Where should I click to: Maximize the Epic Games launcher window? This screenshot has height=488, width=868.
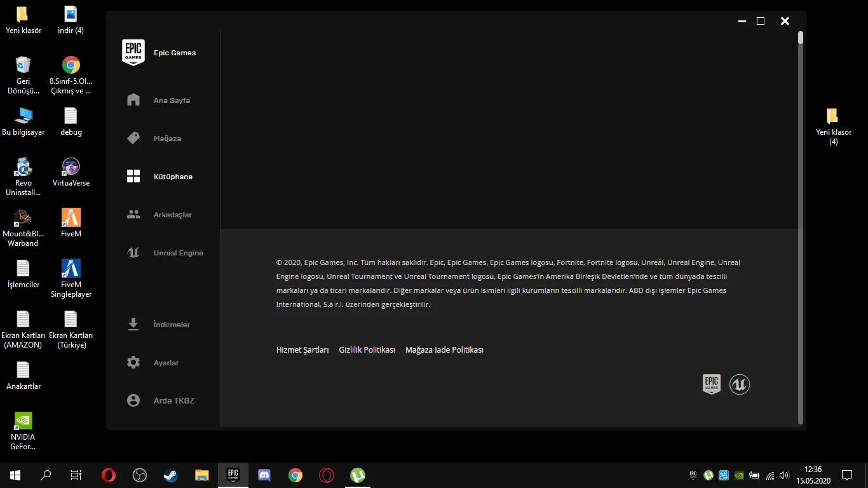tap(761, 21)
